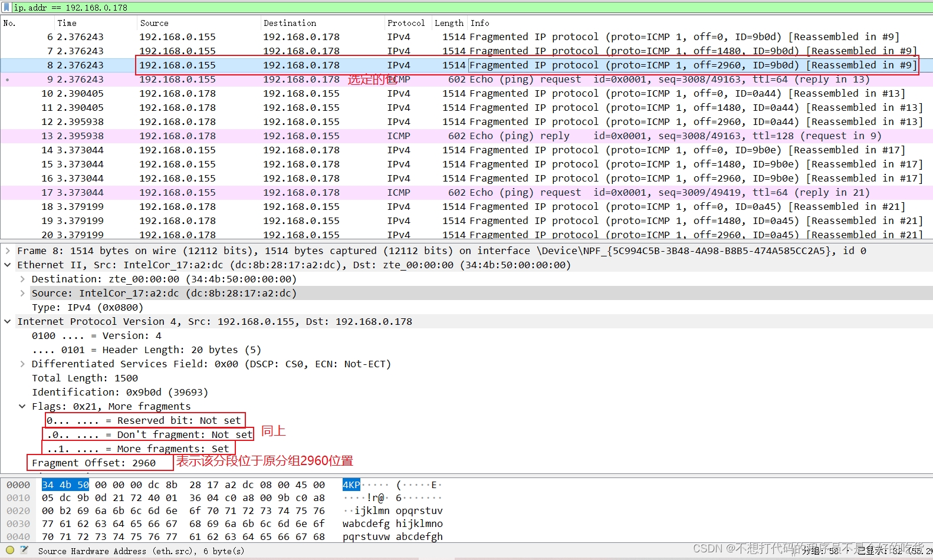Click ASCII text wabcdefg in hex pane
This screenshot has width=933, height=560.
tap(366, 523)
